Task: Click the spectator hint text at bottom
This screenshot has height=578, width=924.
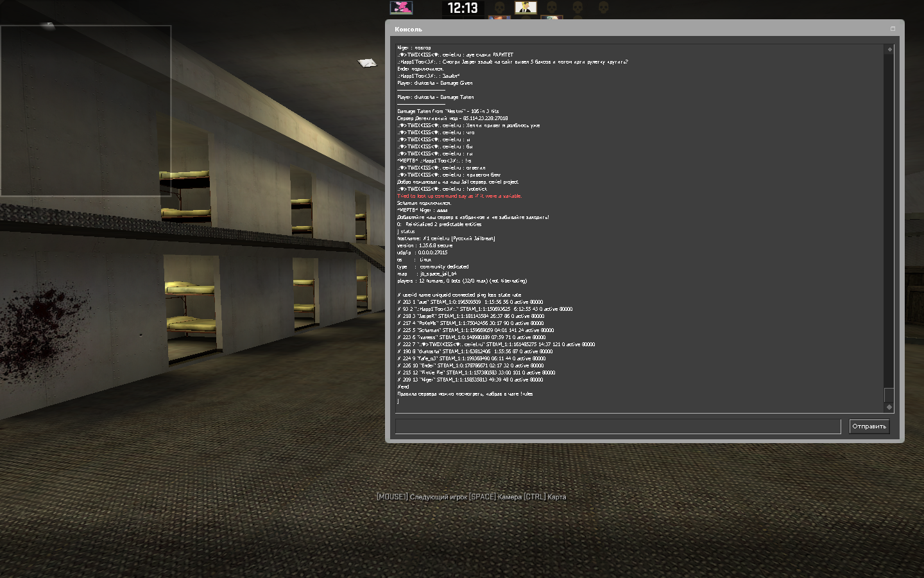Action: (x=471, y=497)
